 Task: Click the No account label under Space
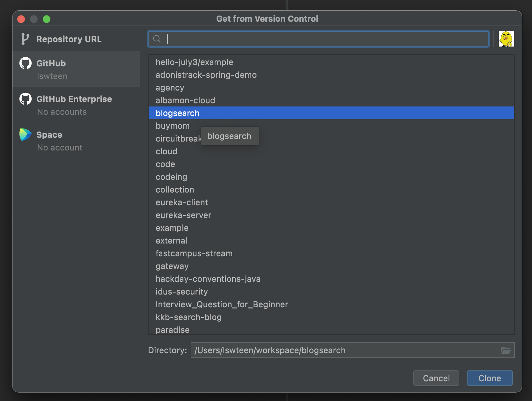tap(60, 148)
